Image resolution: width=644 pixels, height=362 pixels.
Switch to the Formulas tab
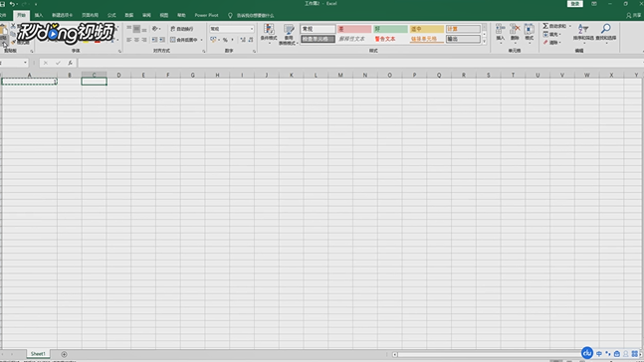(x=111, y=15)
